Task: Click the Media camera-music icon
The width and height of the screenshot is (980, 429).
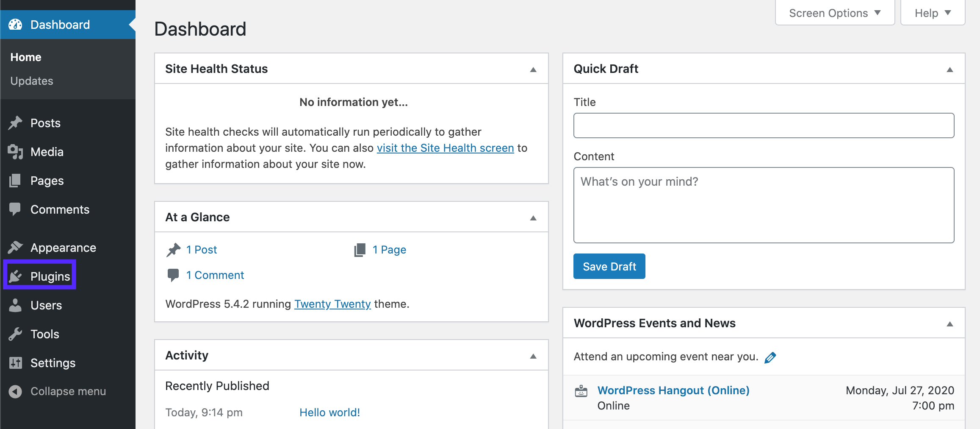Action: click(x=15, y=152)
